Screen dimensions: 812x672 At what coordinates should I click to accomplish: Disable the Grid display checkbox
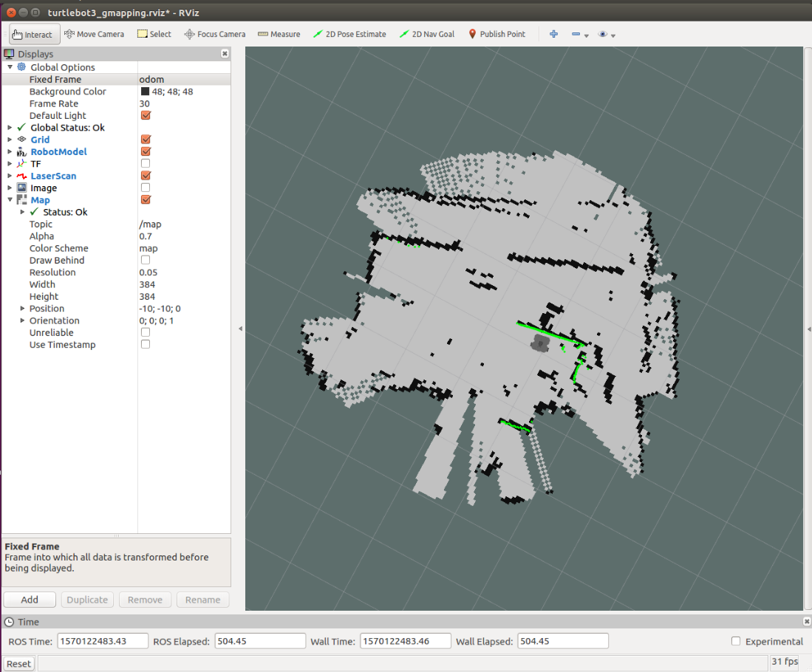click(x=146, y=140)
